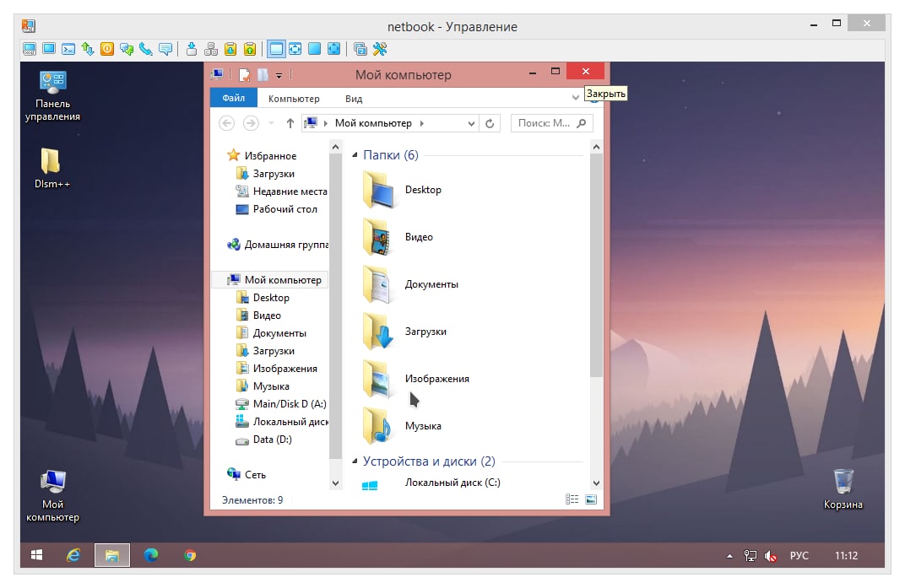Open Telnet command prompt icon in toolbar
This screenshot has width=905, height=588.
pos(68,49)
